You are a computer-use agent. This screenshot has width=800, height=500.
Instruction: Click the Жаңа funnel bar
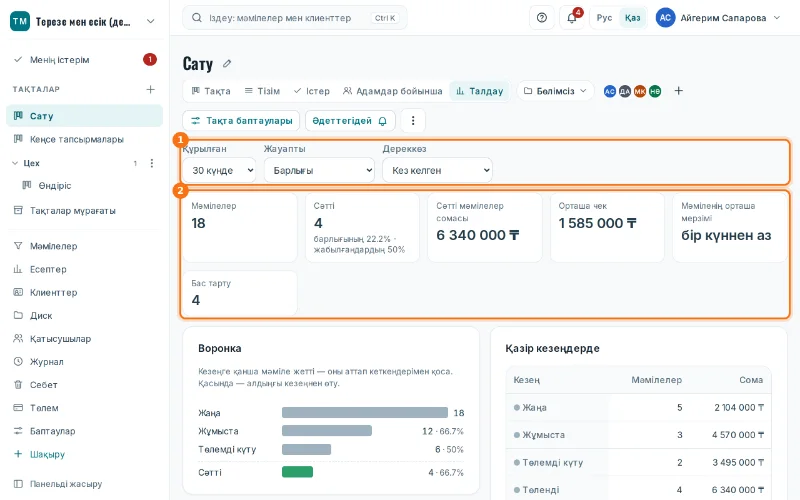click(365, 413)
